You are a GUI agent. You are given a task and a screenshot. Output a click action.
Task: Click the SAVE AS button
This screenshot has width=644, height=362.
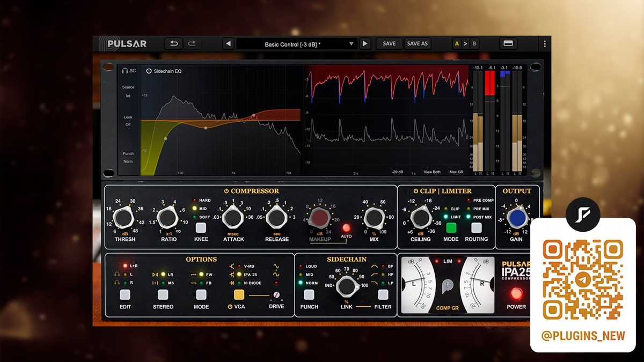tap(418, 44)
